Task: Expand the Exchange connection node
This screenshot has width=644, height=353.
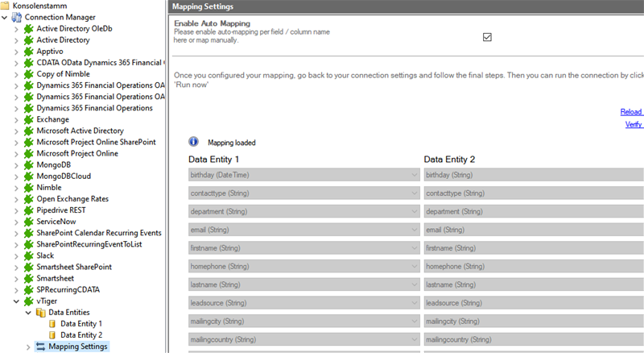Action: pos(18,119)
